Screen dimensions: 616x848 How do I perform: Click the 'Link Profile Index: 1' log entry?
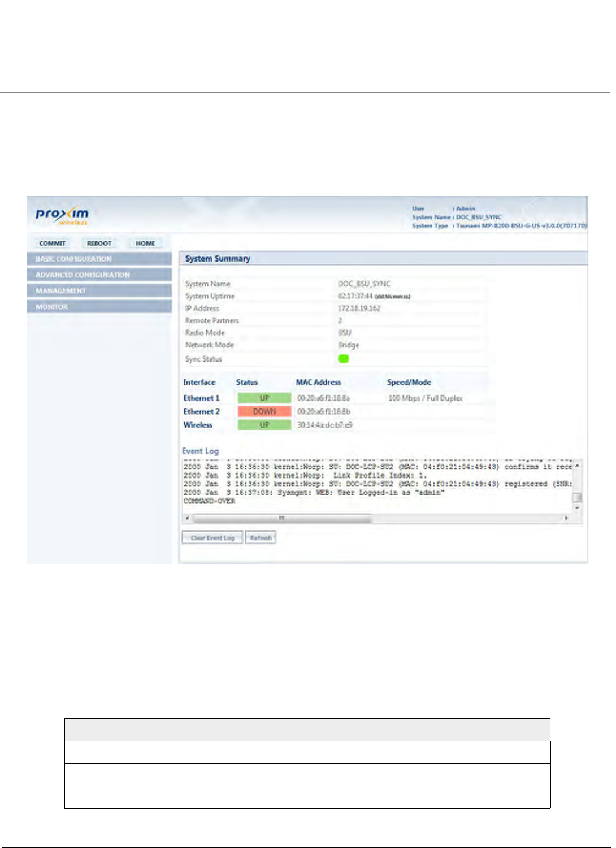coord(305,476)
